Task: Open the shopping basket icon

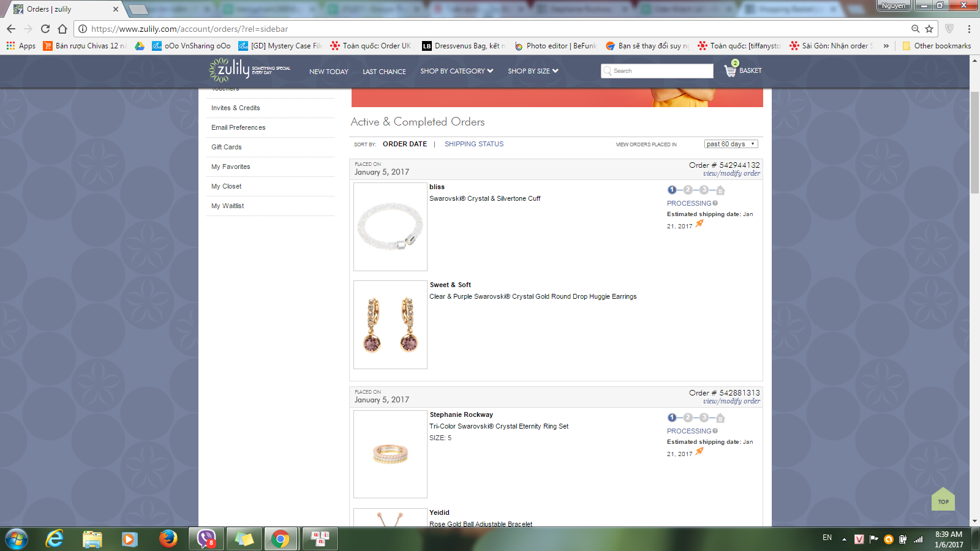Action: coord(730,70)
